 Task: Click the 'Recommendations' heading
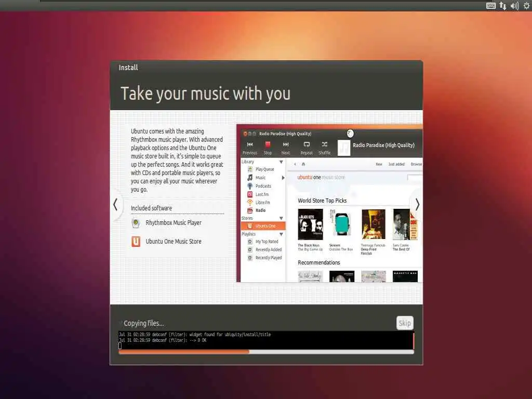tap(319, 262)
